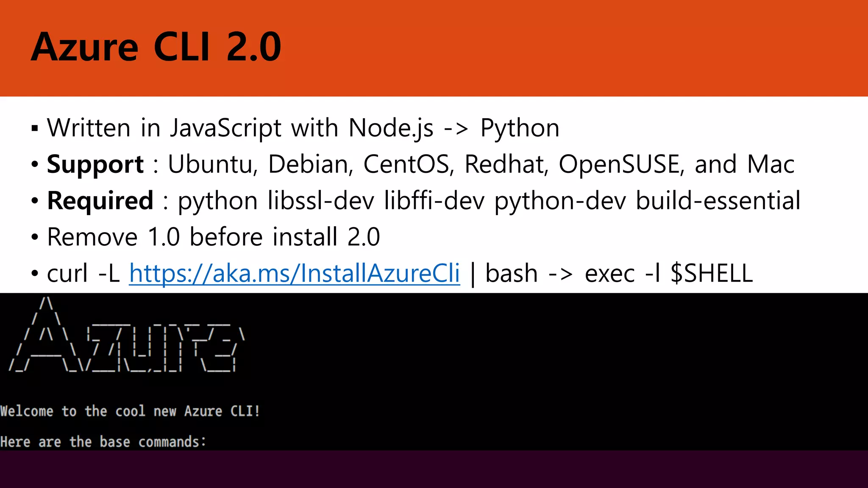Click 'build-essential' in the Required line
This screenshot has height=488, width=868.
click(x=718, y=201)
